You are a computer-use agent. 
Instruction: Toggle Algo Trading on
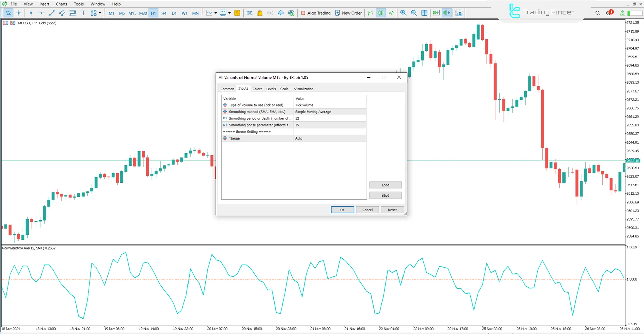316,13
